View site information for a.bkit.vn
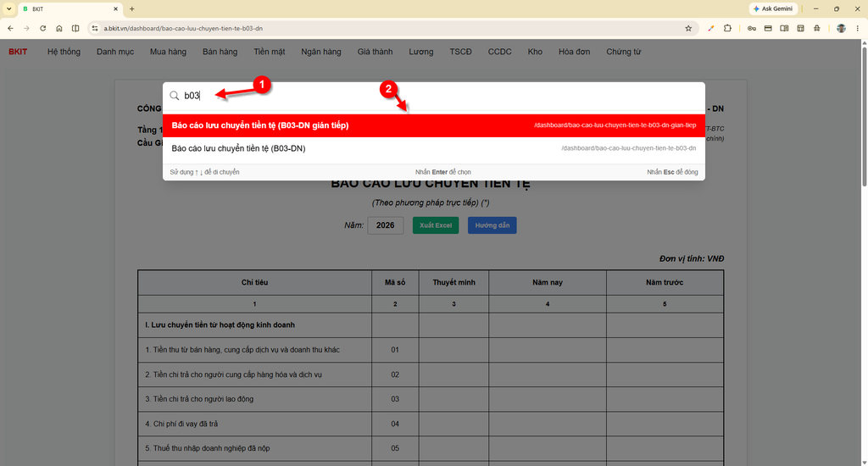The height and width of the screenshot is (466, 868). (x=95, y=28)
